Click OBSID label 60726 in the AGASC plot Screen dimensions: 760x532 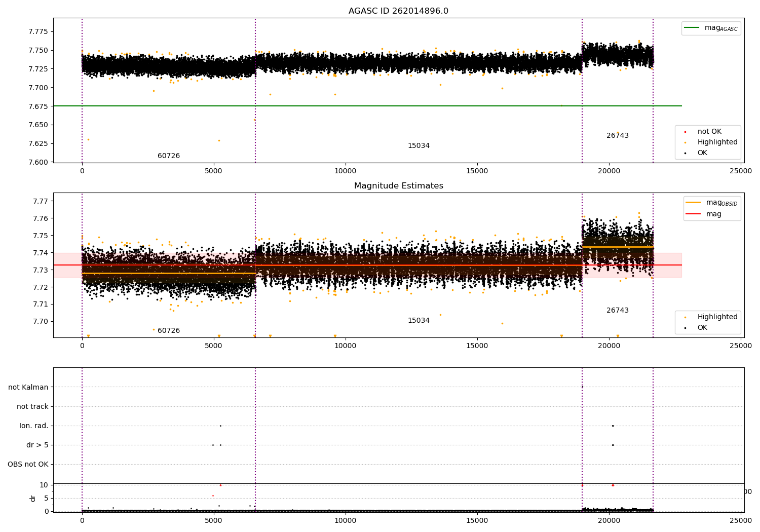[169, 156]
